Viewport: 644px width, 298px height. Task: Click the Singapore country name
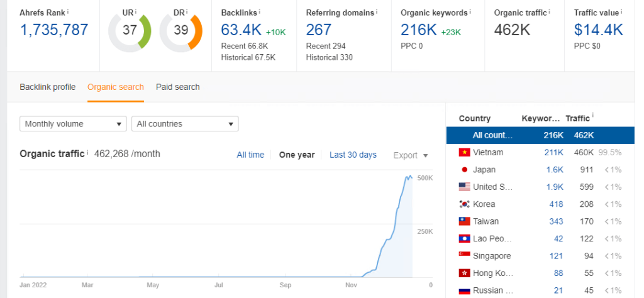point(492,256)
